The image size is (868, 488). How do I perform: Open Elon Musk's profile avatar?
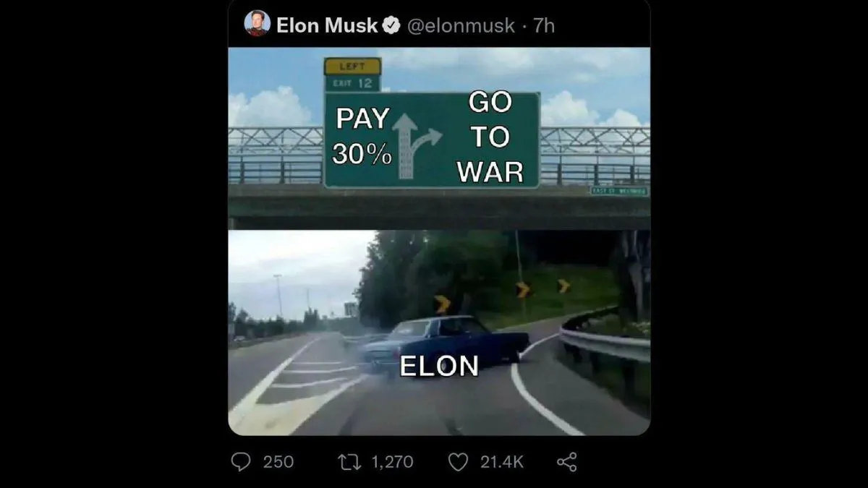257,24
